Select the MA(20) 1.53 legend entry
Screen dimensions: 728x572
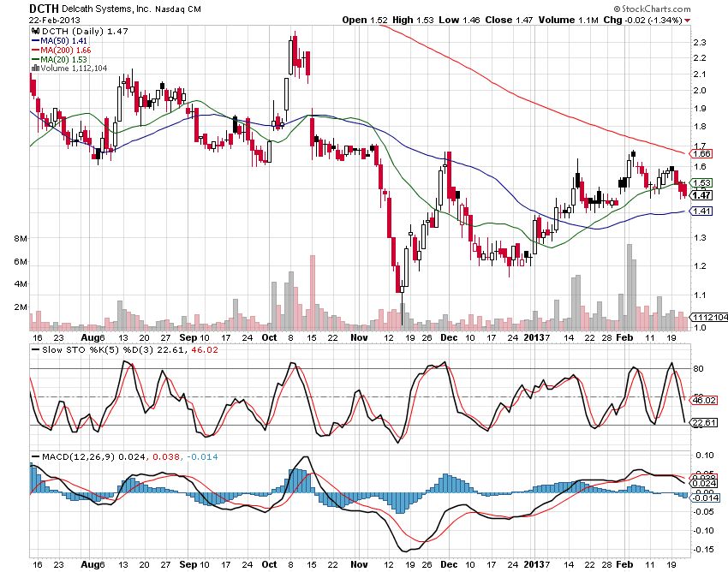click(x=63, y=59)
